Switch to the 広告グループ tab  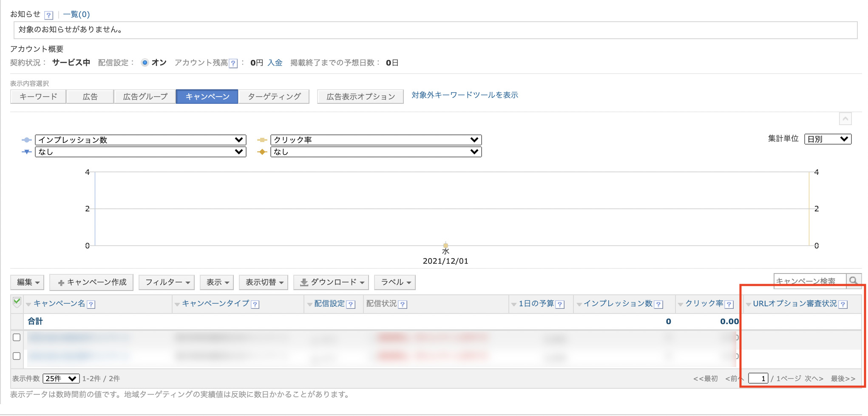(x=145, y=97)
